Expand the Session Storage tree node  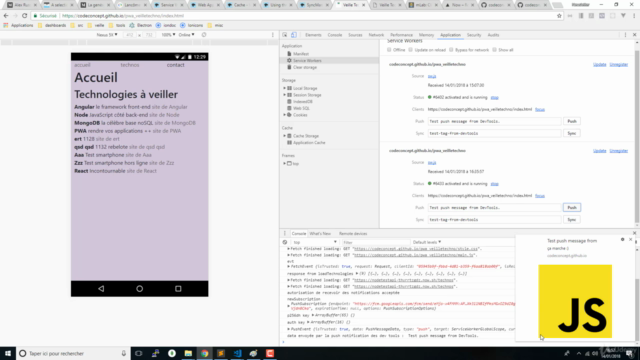pyautogui.click(x=284, y=95)
